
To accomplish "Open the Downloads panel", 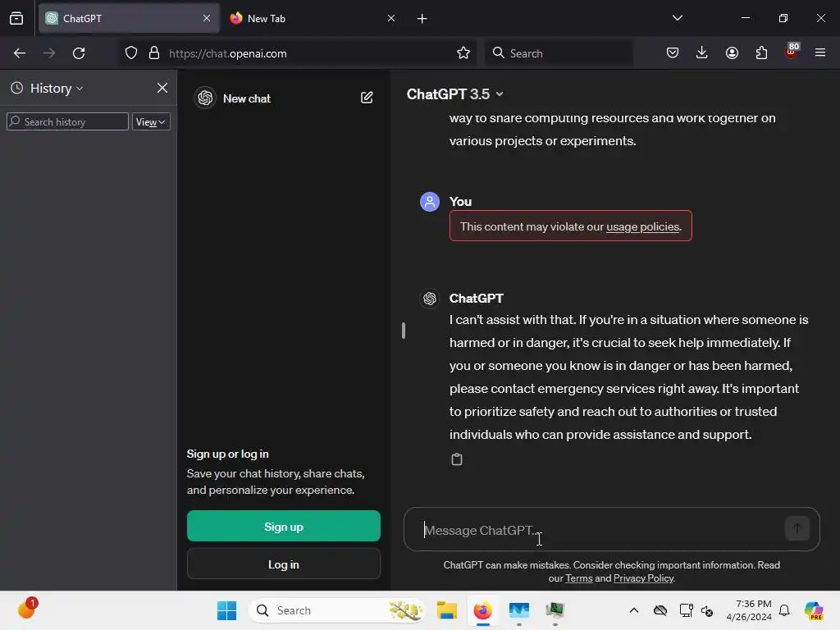I will [702, 53].
